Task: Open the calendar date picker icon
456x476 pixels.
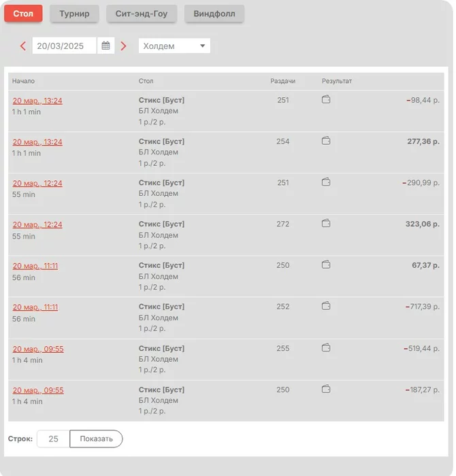Action: [x=105, y=46]
